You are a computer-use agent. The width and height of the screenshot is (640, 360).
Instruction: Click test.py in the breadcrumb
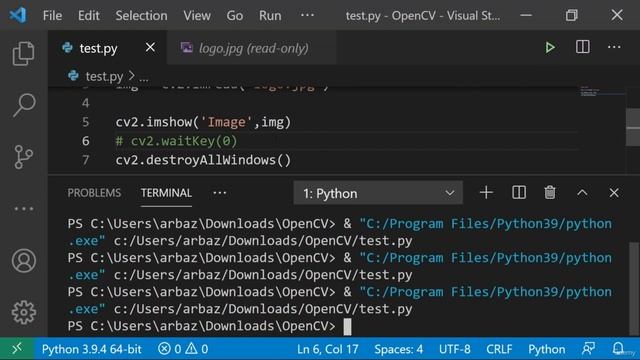point(104,76)
